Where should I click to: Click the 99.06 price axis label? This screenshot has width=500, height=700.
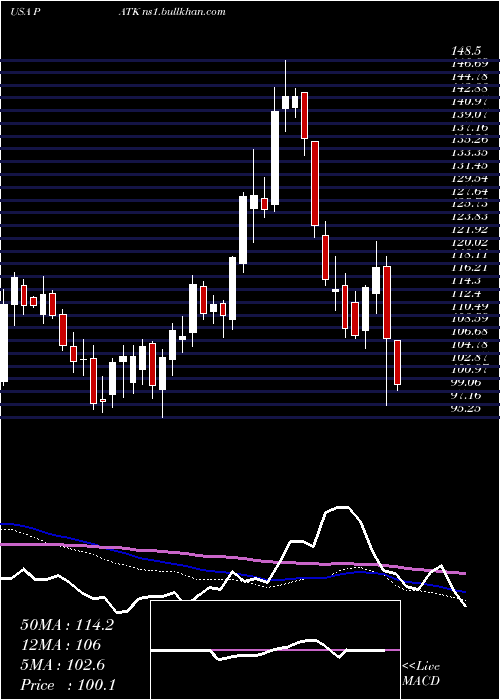[x=467, y=383]
